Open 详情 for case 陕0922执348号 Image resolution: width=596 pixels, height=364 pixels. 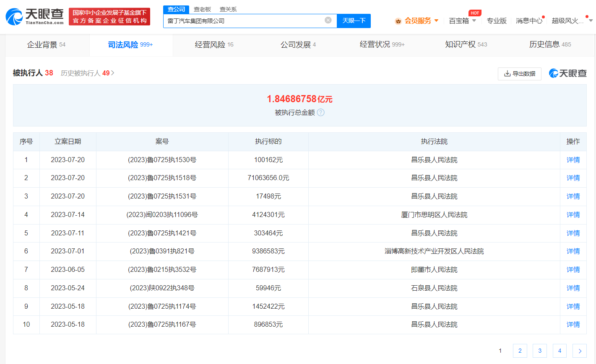[x=573, y=288]
